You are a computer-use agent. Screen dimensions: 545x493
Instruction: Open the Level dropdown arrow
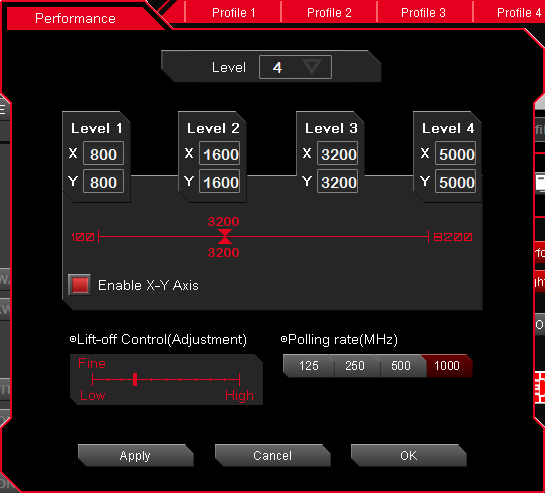[x=312, y=66]
